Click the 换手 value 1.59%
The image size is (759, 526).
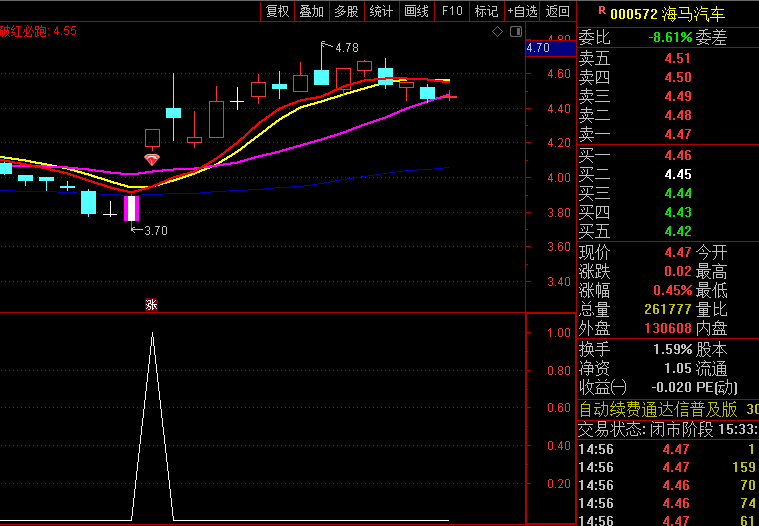[x=673, y=349]
